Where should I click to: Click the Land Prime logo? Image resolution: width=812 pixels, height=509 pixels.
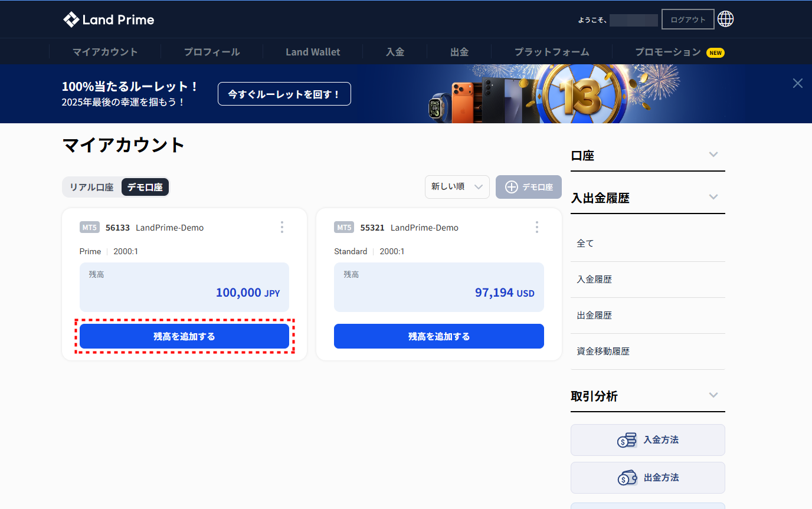pyautogui.click(x=109, y=19)
